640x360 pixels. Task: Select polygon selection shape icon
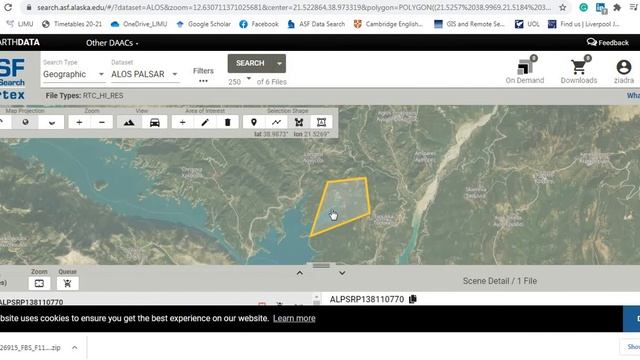[x=299, y=122]
